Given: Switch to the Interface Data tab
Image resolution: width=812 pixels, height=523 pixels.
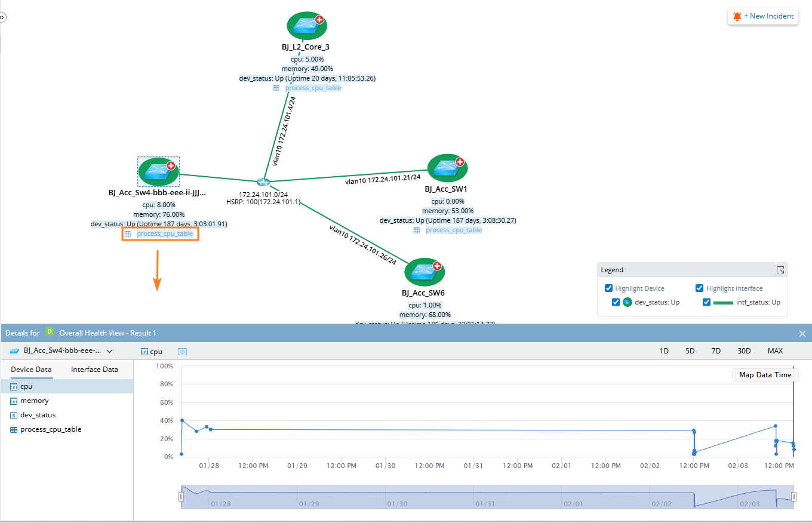Looking at the screenshot, I should pos(94,370).
